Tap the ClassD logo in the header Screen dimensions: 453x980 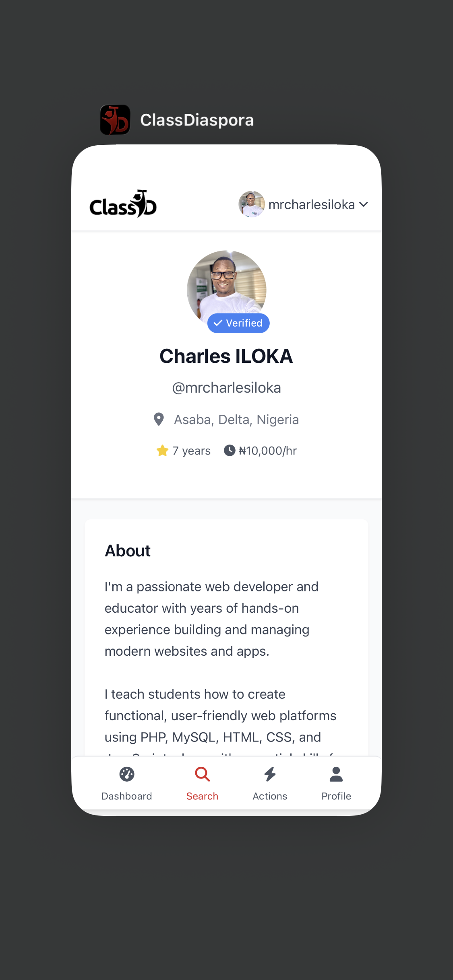(123, 204)
